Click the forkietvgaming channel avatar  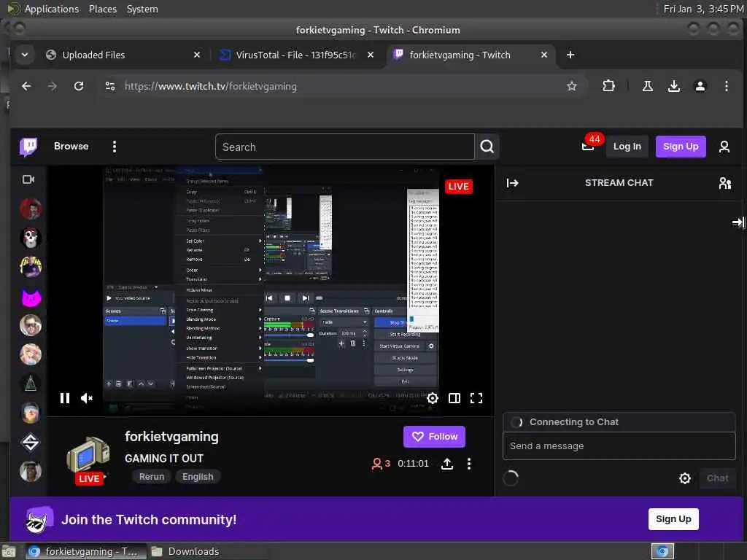coord(88,458)
